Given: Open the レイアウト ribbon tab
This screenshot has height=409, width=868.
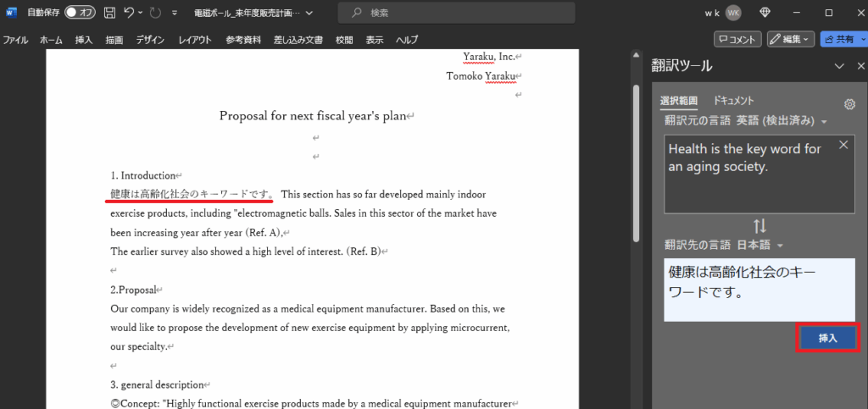Looking at the screenshot, I should coord(195,40).
